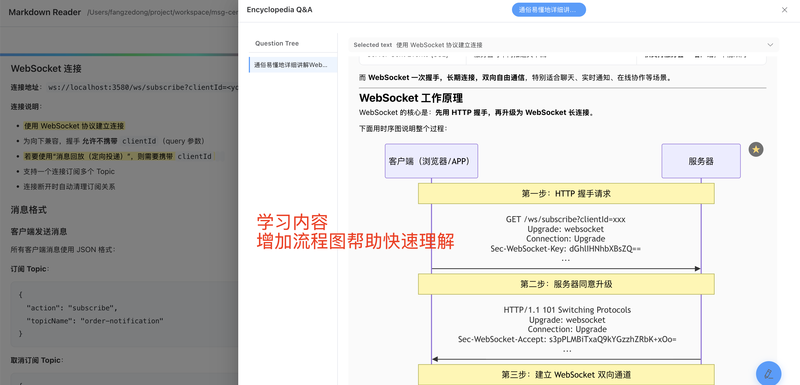Click the 服务器 participant box in diagram
Screen dimensions: 800x385
click(701, 161)
